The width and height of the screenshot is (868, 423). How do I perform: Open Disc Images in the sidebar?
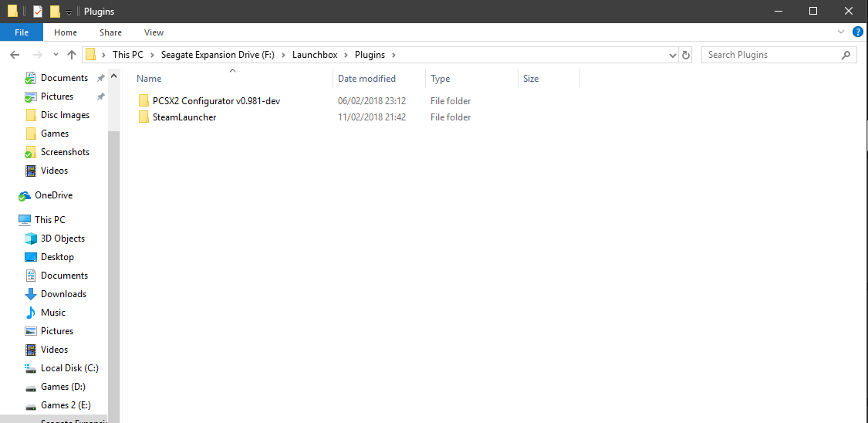point(65,115)
